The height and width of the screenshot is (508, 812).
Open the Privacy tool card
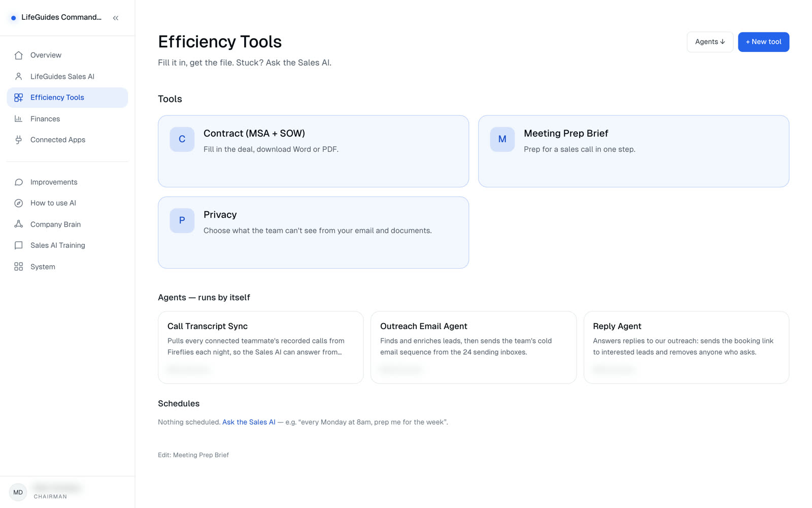[x=313, y=233]
